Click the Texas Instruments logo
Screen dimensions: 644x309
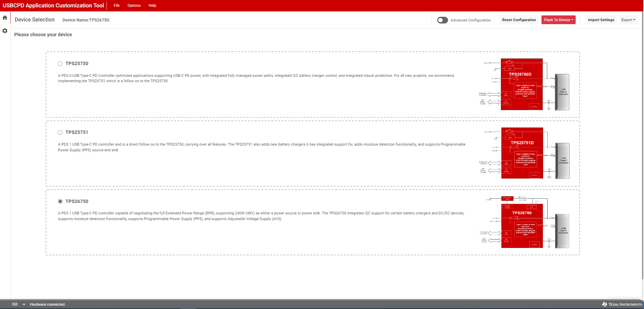point(622,304)
